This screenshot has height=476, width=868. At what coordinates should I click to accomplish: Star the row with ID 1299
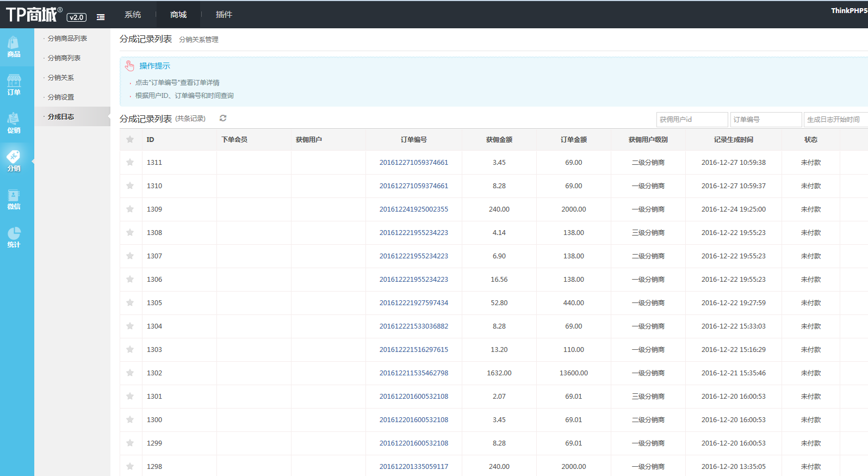[130, 443]
